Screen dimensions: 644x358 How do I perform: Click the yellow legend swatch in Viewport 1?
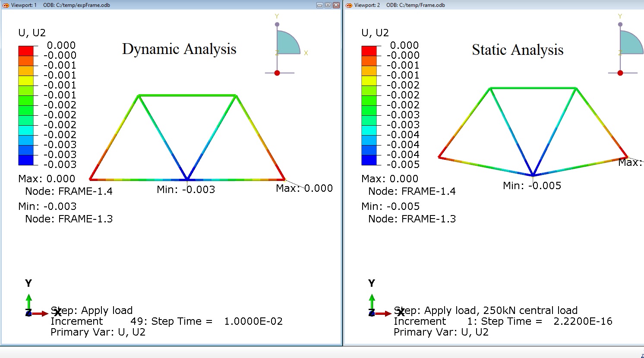(x=26, y=80)
